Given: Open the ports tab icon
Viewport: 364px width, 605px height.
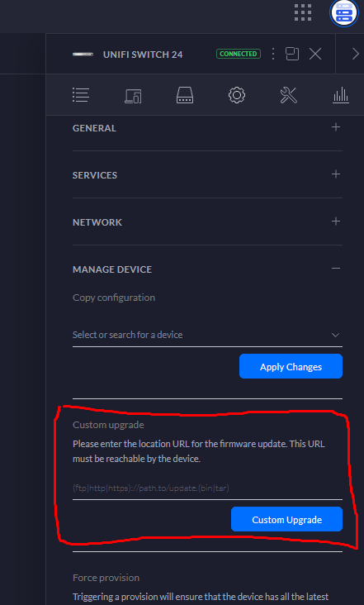Looking at the screenshot, I should 185,95.
